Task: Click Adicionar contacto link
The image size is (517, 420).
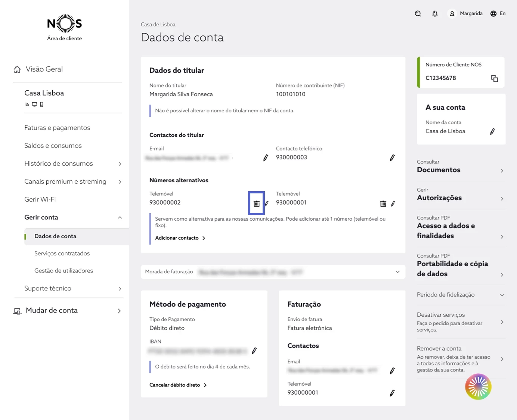Action: click(180, 238)
